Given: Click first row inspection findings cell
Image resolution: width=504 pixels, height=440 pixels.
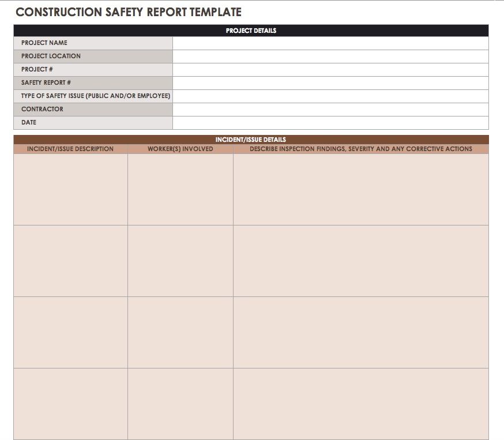Looking at the screenshot, I should 360,189.
